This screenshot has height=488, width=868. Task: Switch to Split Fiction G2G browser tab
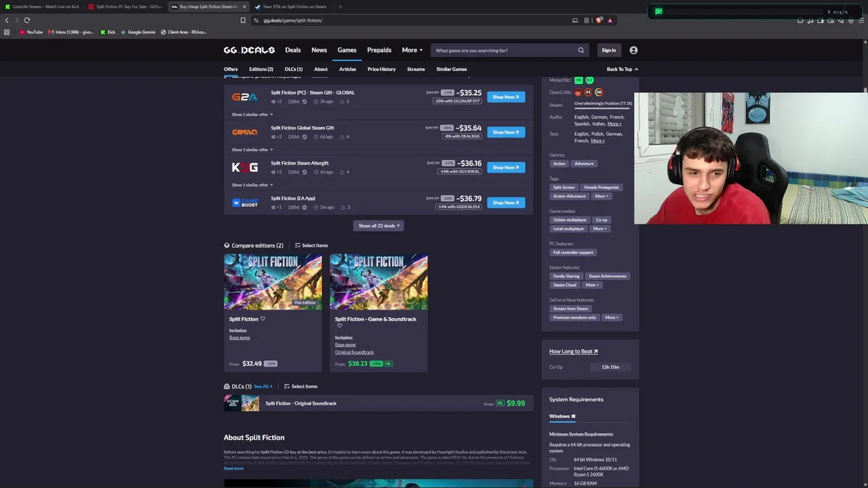(x=125, y=7)
